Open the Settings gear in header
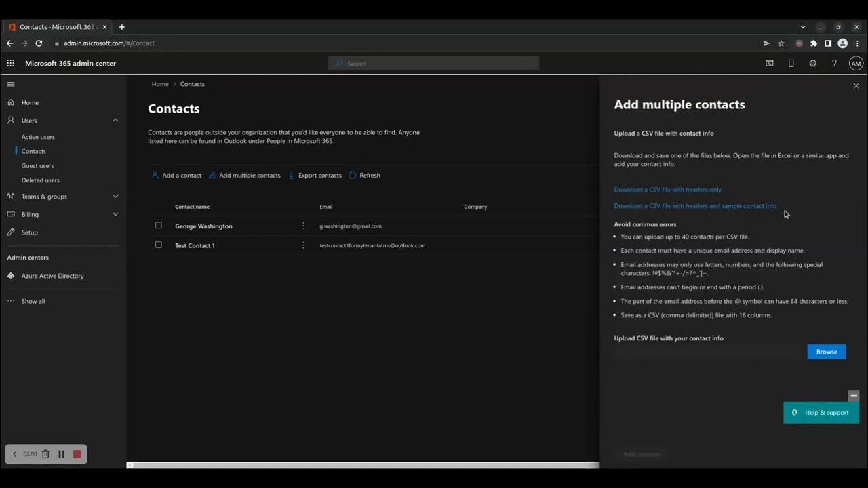The height and width of the screenshot is (488, 868). pyautogui.click(x=812, y=63)
